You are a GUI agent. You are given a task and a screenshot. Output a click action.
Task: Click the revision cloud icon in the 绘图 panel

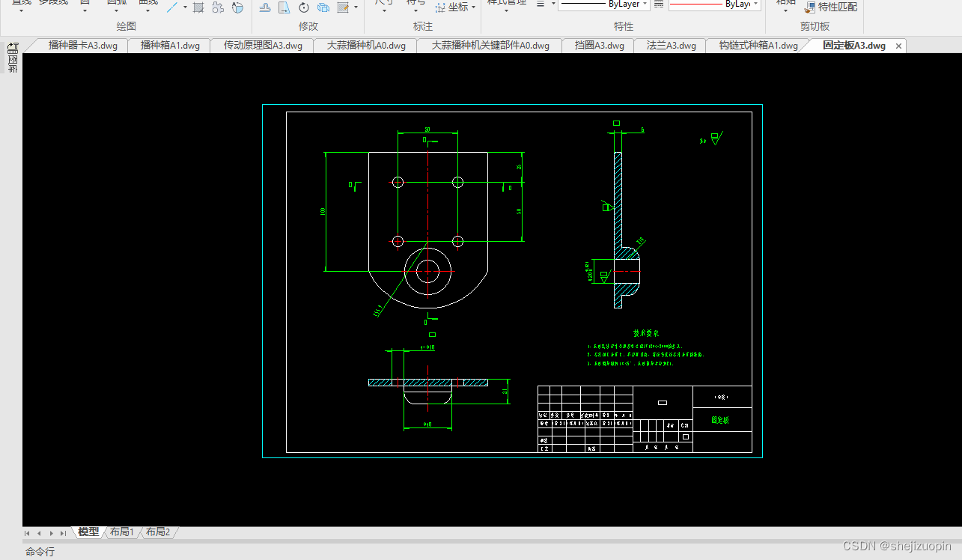[x=237, y=7]
